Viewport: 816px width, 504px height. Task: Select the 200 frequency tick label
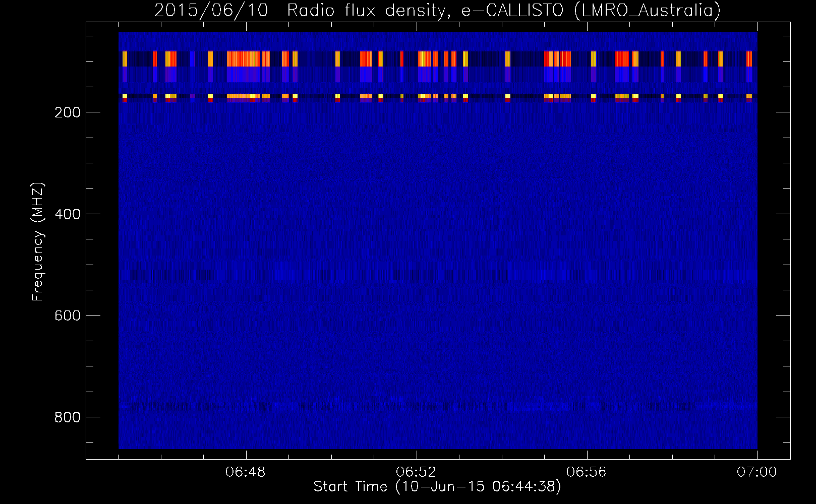68,112
